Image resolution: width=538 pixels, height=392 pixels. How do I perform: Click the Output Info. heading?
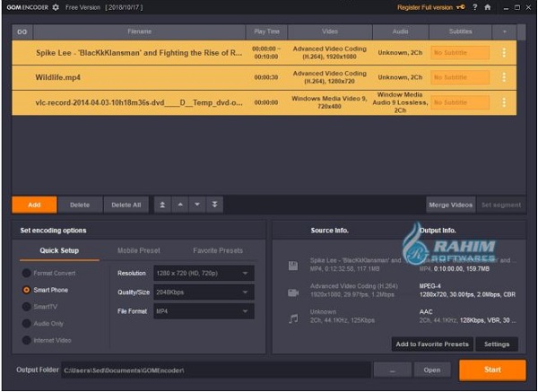point(438,231)
